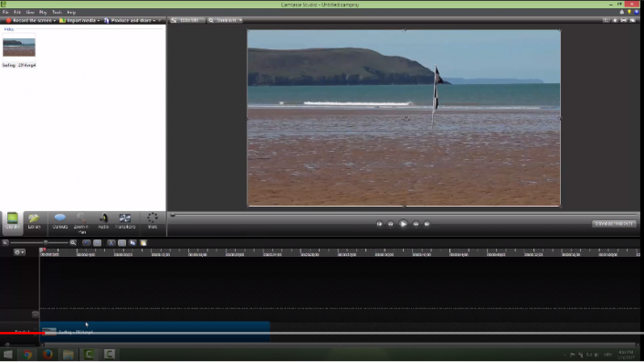Click the yellow lightbulb tips icon
Viewport: 644px width, 362px height.
tap(628, 12)
